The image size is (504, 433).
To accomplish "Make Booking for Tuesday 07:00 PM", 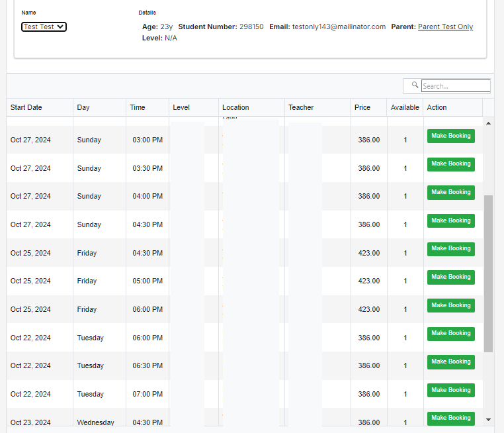I will (x=450, y=390).
